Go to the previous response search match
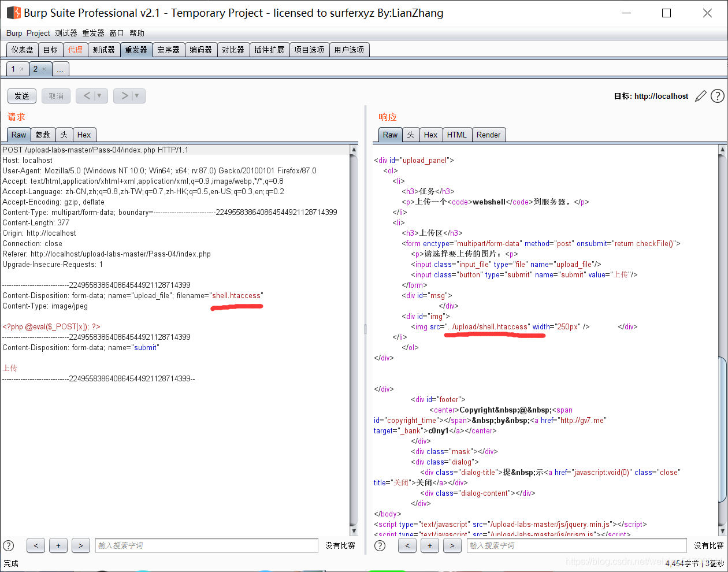 407,545
